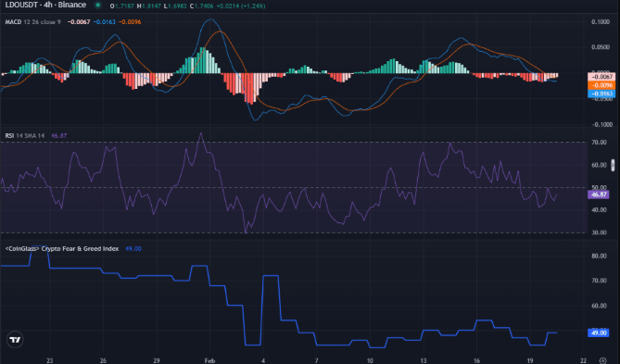Click the 80.00 level on Fear & Greed scale

click(x=599, y=256)
